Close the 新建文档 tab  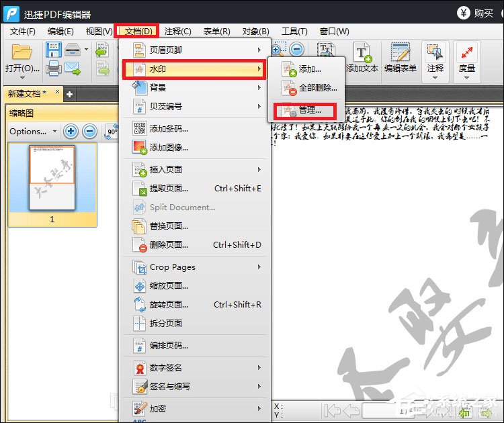[57, 92]
